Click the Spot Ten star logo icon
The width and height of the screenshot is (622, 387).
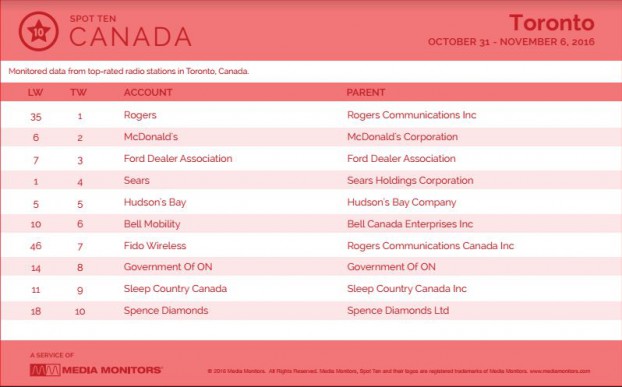38,31
